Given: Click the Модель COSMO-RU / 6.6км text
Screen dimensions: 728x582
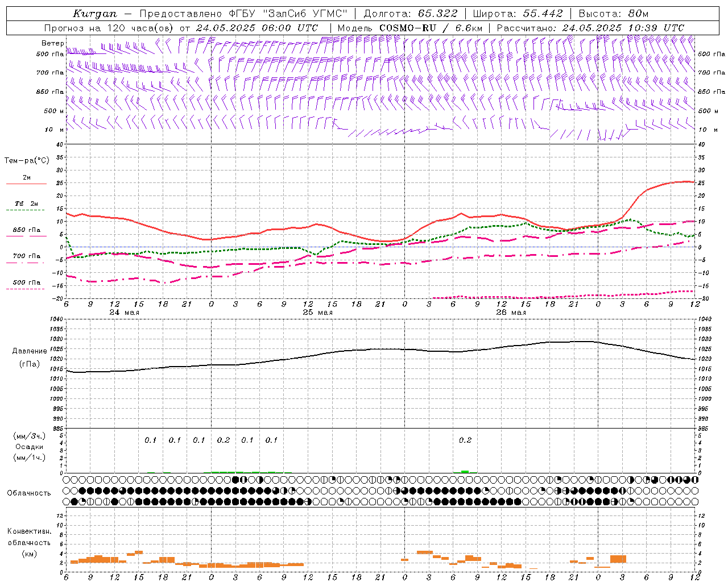Looking at the screenshot, I should 409,28.
